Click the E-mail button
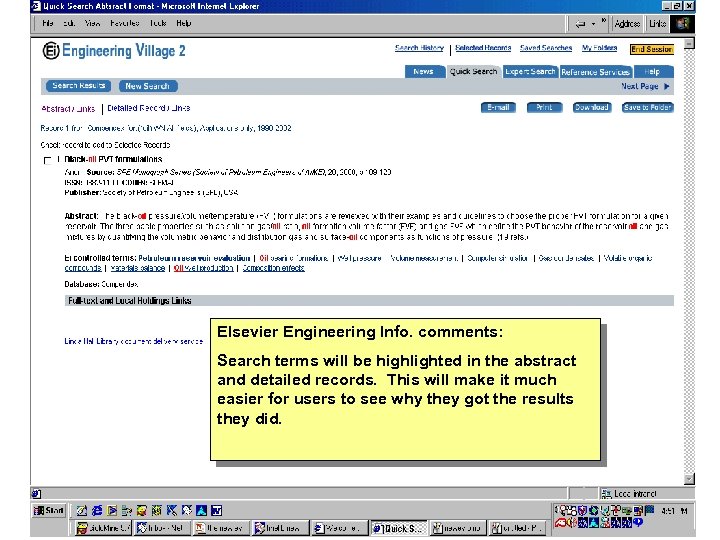This screenshot has height=540, width=720. pyautogui.click(x=498, y=107)
